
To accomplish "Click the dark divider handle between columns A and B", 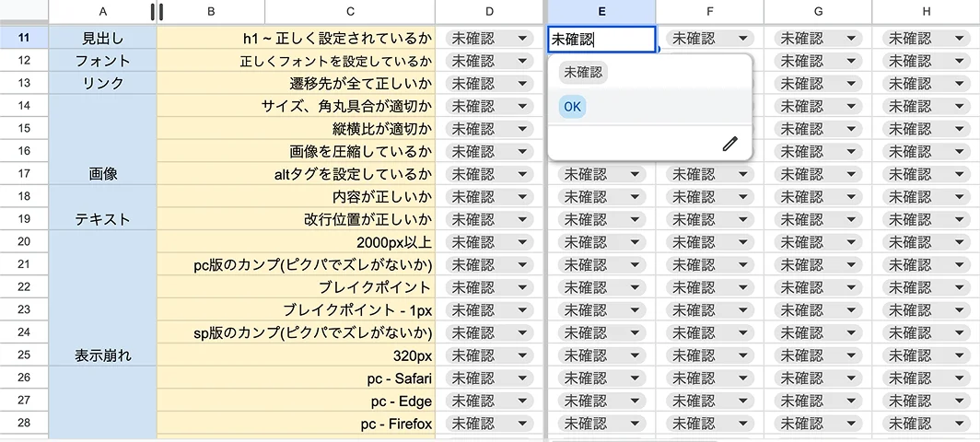I will (157, 11).
